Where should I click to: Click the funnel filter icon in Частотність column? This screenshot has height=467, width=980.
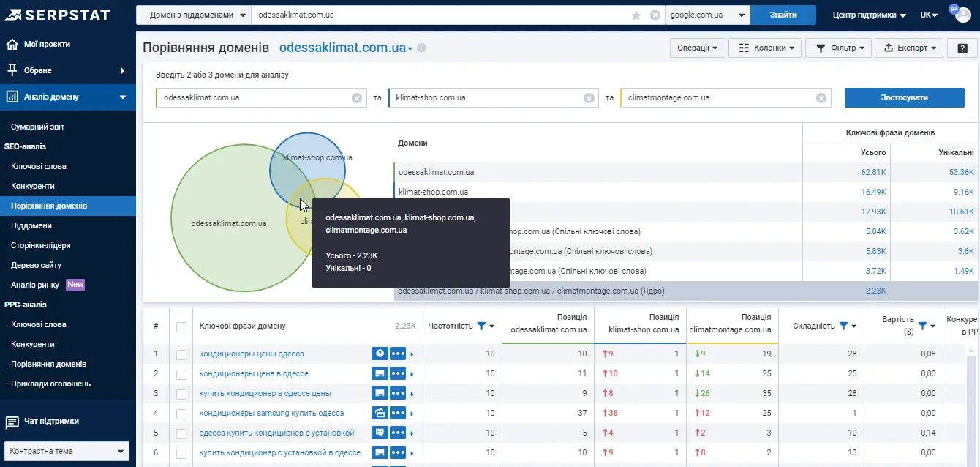click(481, 326)
